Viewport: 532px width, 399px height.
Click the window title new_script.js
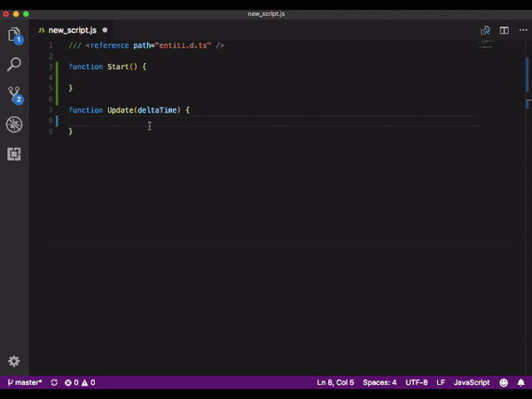click(x=266, y=14)
